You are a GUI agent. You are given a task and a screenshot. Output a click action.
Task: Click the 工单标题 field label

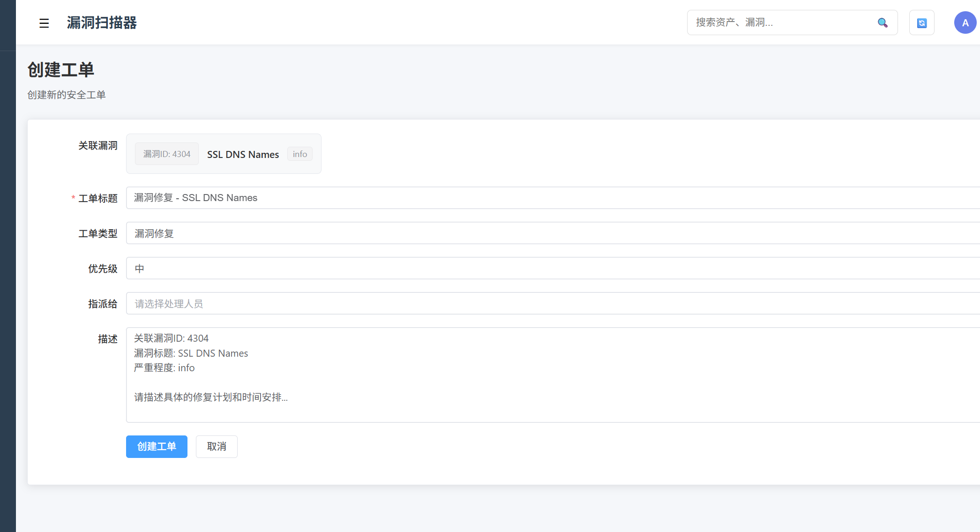pyautogui.click(x=98, y=199)
